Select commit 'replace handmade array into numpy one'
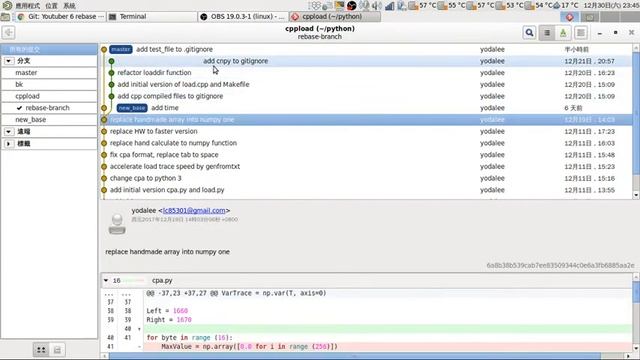This screenshot has height=360, width=640. (366, 120)
